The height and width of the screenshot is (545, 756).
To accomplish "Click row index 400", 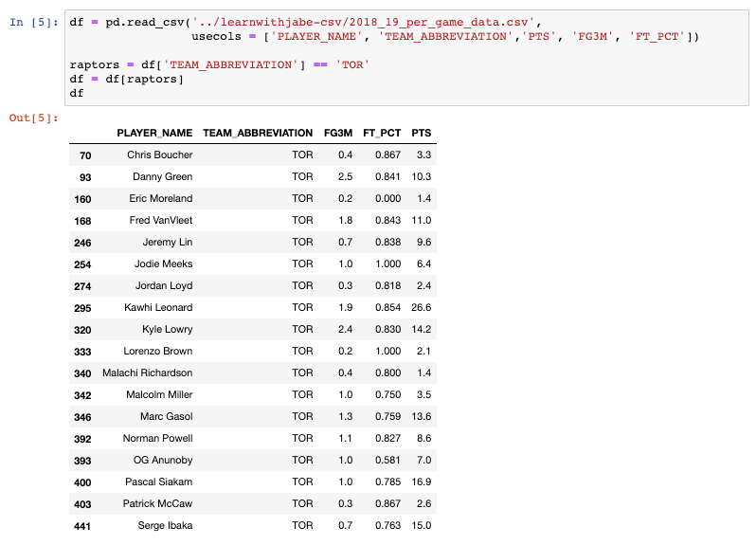I will (x=82, y=482).
